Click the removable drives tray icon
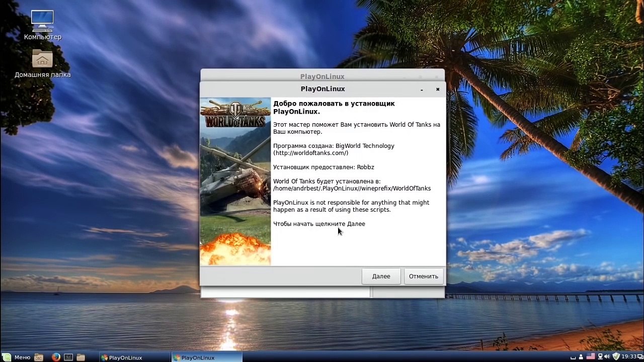This screenshot has width=644, height=362. [573, 357]
